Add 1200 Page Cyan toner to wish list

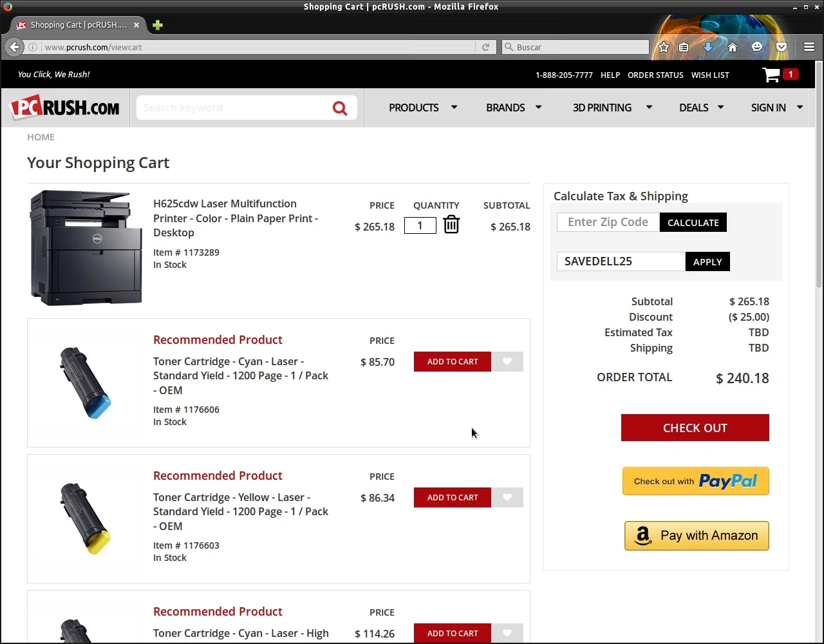click(x=507, y=361)
